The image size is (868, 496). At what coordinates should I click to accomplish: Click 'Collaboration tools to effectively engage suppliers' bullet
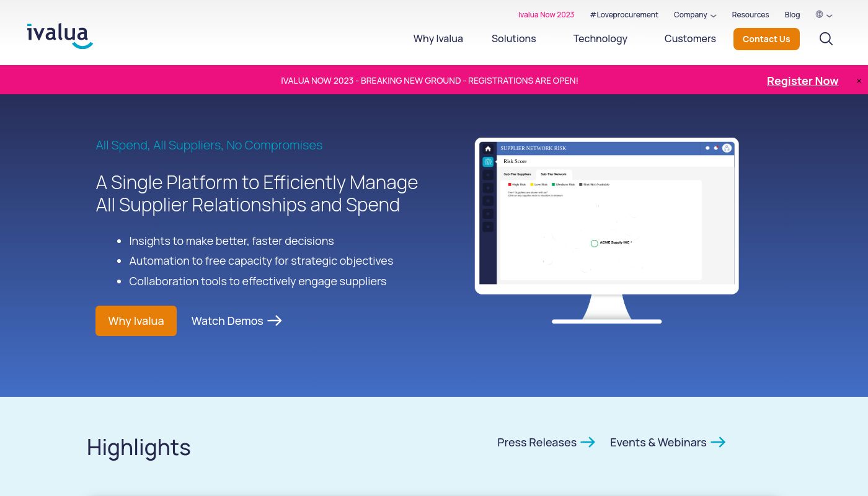coord(257,281)
